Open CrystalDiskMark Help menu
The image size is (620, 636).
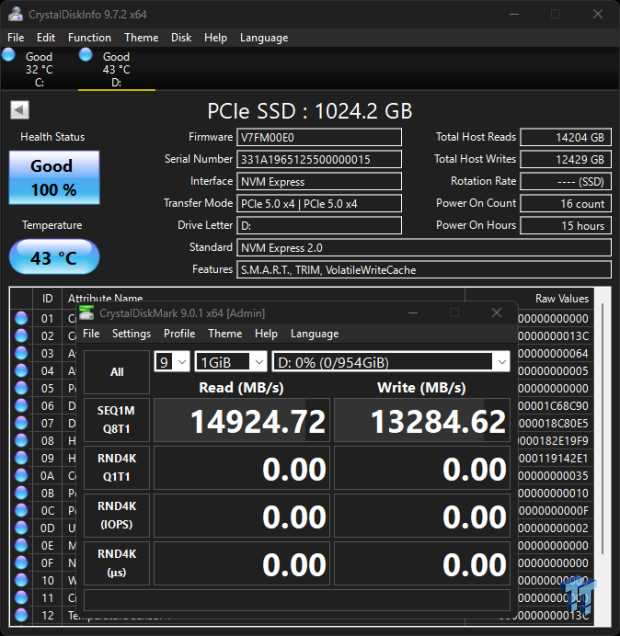pos(266,333)
